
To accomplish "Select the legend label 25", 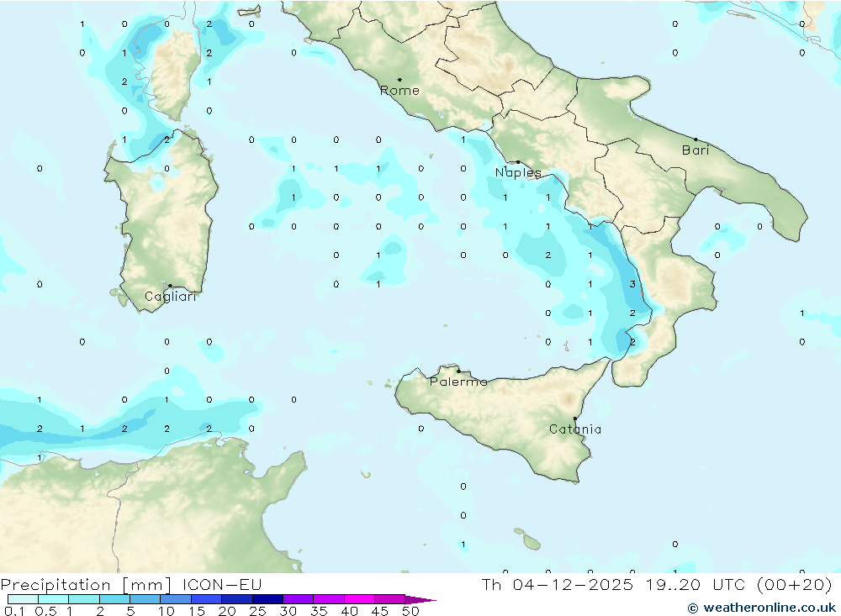I will coord(257,611).
